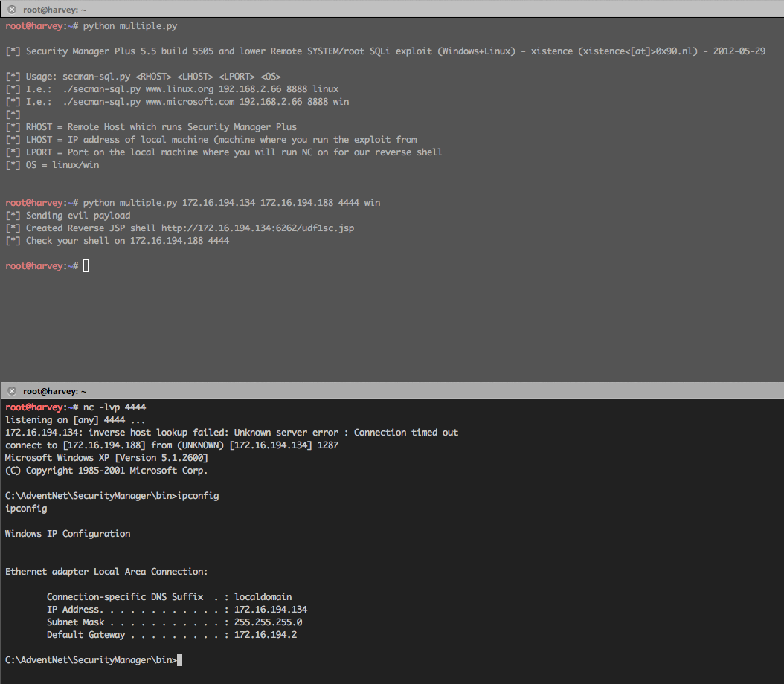Select the upper 'root@harvey: ~' tab title

[54, 10]
